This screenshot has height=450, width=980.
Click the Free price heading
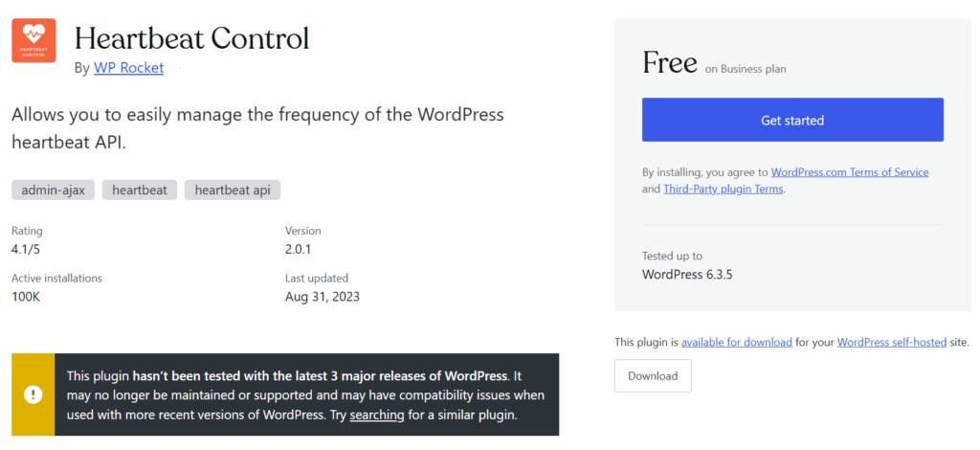669,63
